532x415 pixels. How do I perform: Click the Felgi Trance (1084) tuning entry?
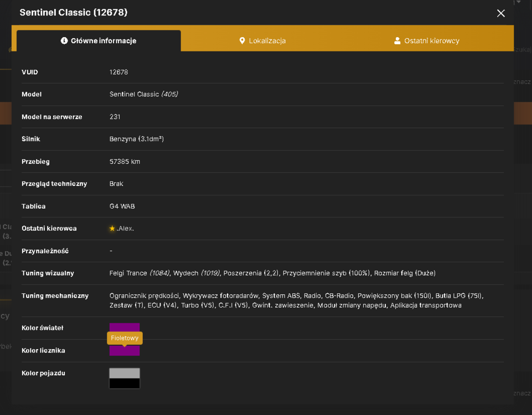pyautogui.click(x=140, y=273)
